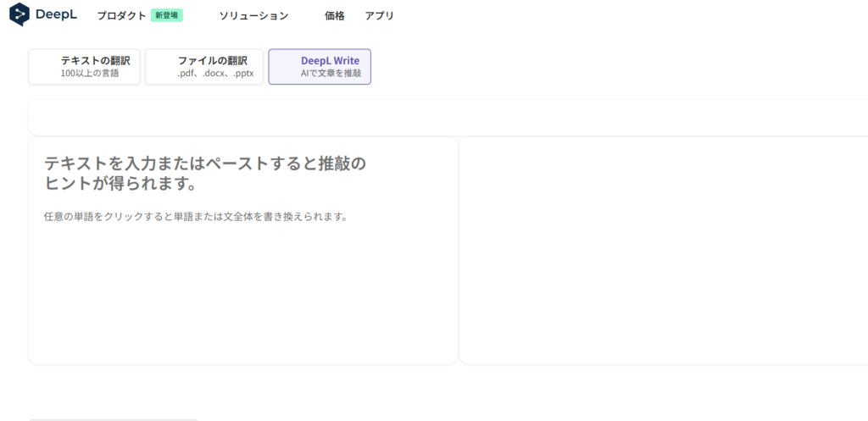This screenshot has width=868, height=421.
Task: Open the プロダクト menu
Action: click(x=122, y=15)
